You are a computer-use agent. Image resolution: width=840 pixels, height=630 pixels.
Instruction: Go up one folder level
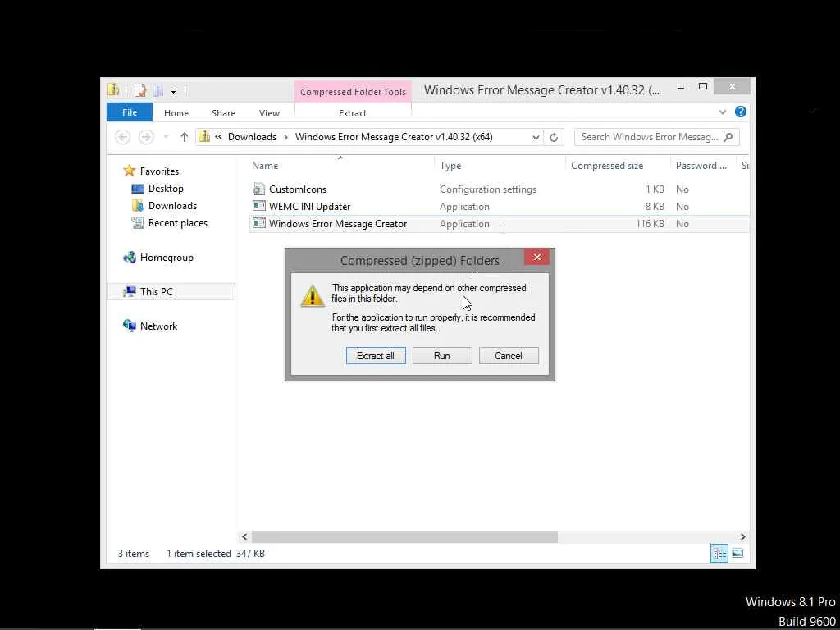pyautogui.click(x=185, y=137)
